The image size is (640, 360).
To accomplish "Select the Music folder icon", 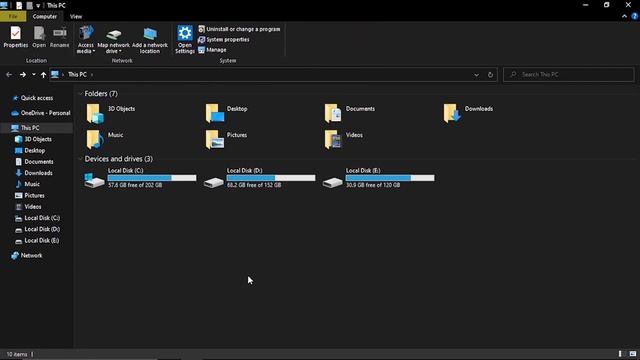I will pos(95,140).
